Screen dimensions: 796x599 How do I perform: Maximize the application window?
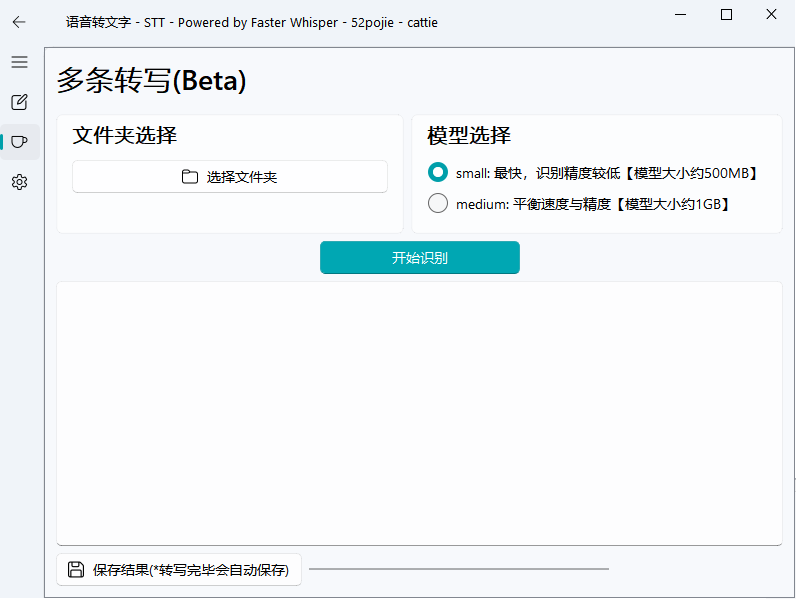coord(726,15)
